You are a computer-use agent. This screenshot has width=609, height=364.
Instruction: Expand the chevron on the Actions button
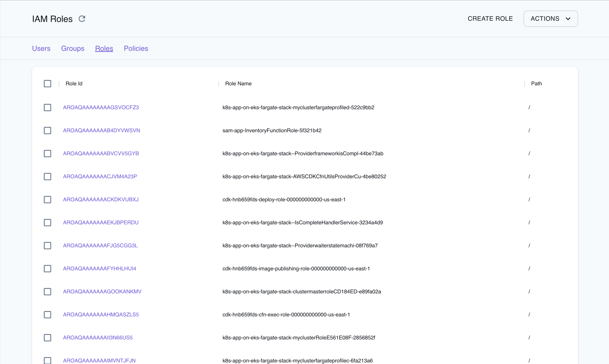tap(568, 19)
